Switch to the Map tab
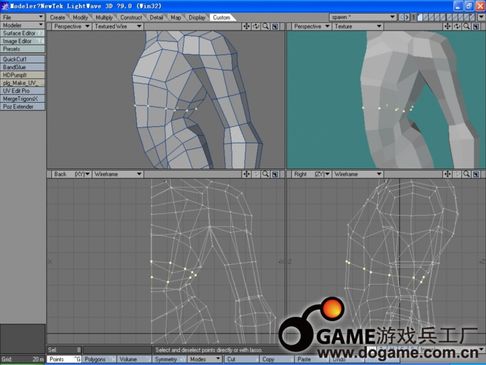 176,17
